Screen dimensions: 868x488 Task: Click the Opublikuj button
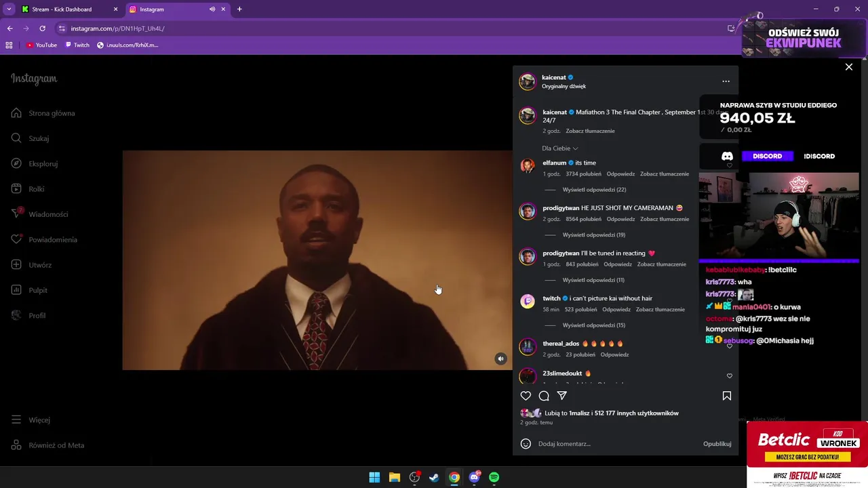point(717,444)
